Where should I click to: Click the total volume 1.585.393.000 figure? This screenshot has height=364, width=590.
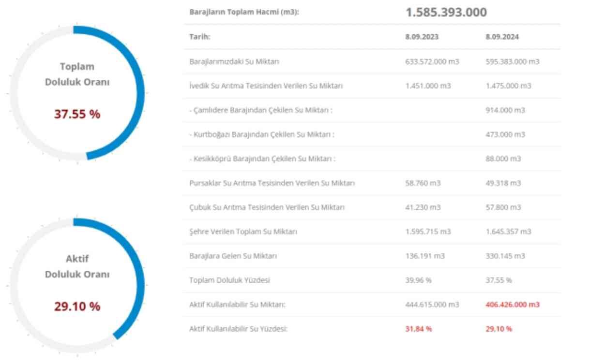pyautogui.click(x=446, y=12)
